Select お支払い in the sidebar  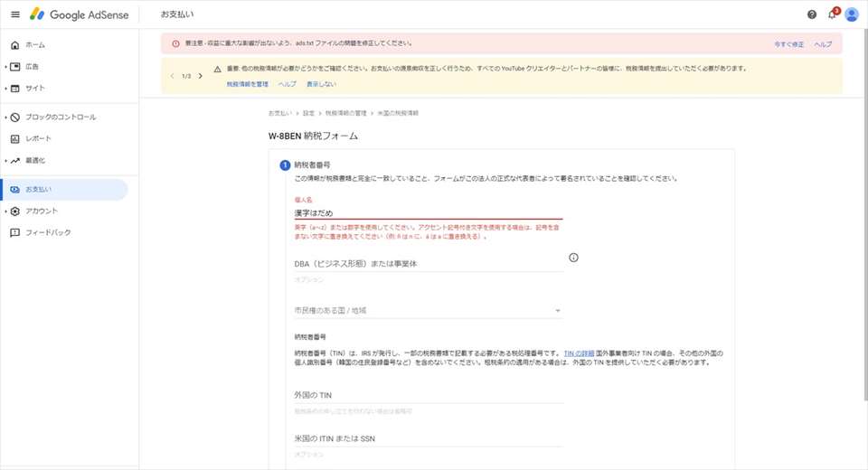click(x=38, y=189)
